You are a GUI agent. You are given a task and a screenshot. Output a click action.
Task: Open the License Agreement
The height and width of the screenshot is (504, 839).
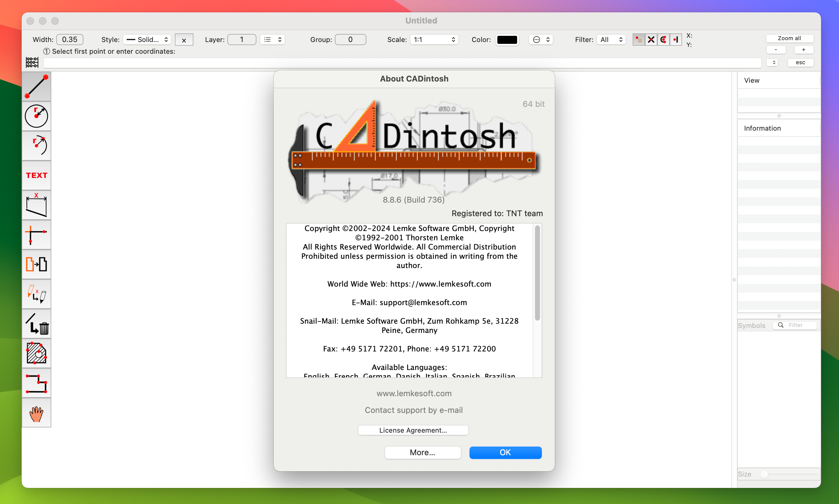[x=413, y=430]
